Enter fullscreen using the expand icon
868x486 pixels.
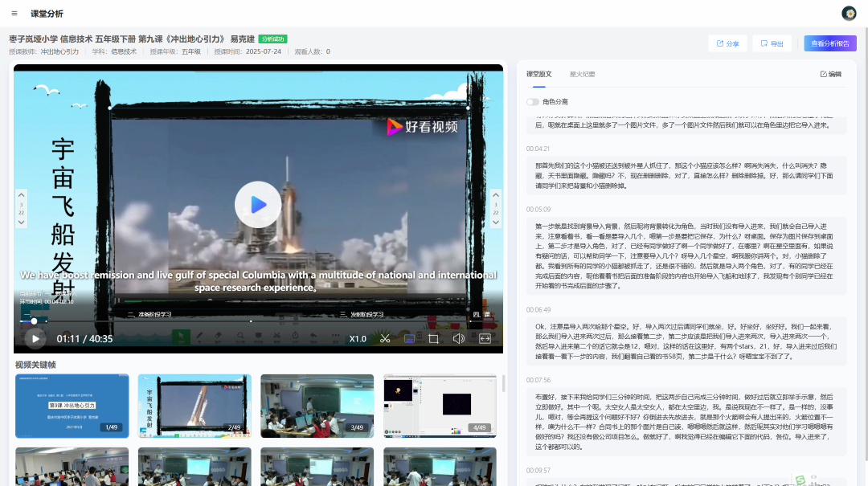485,339
